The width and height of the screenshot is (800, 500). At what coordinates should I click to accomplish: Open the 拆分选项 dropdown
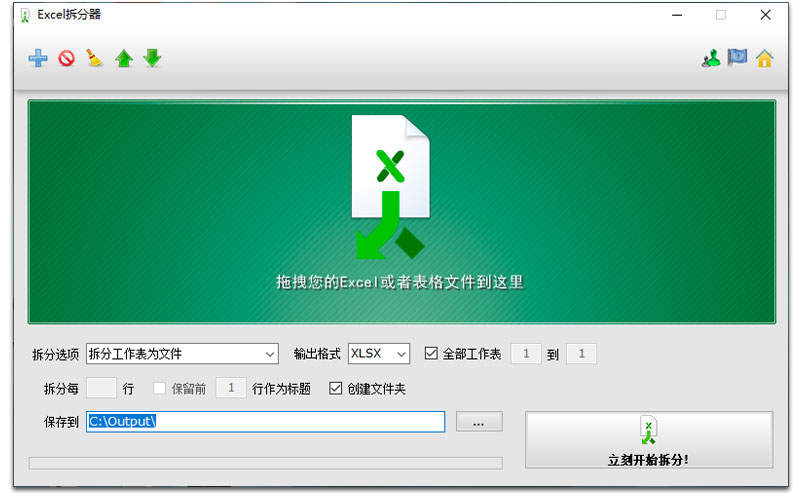[182, 354]
